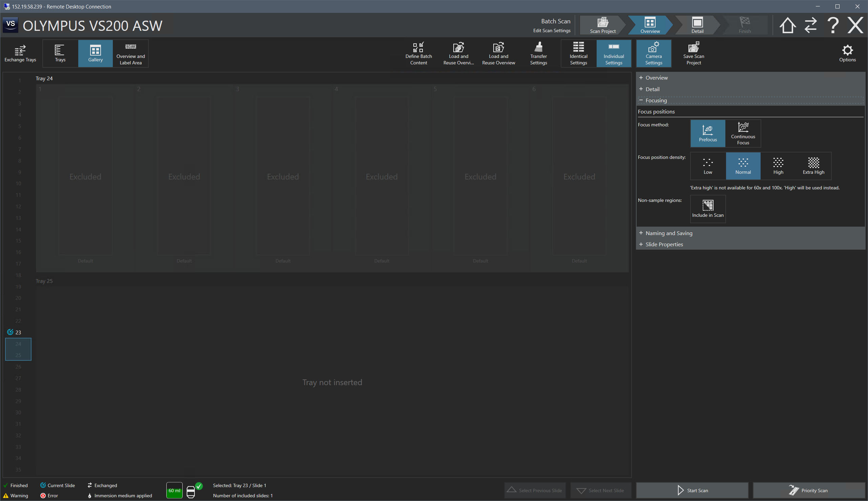This screenshot has height=501, width=868.
Task: Select tray 25 in tray list
Action: coord(18,355)
